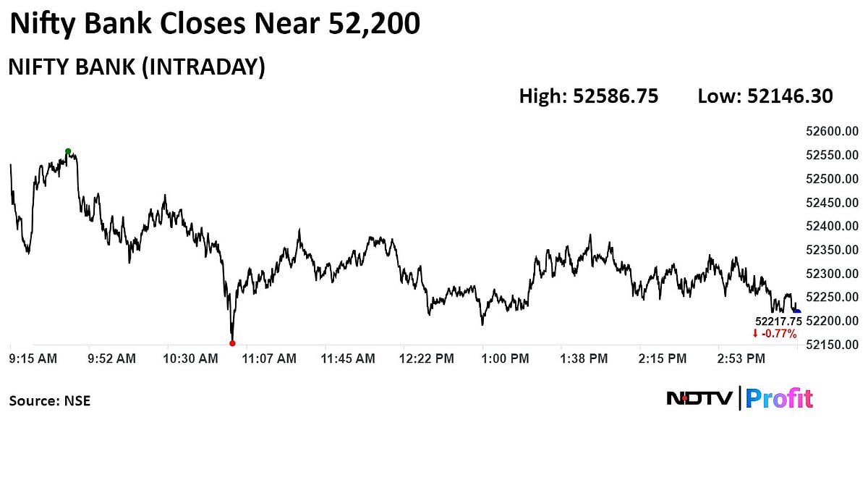Click the 2:53 PM time axis label
The height and width of the screenshot is (488, 868).
pos(740,358)
